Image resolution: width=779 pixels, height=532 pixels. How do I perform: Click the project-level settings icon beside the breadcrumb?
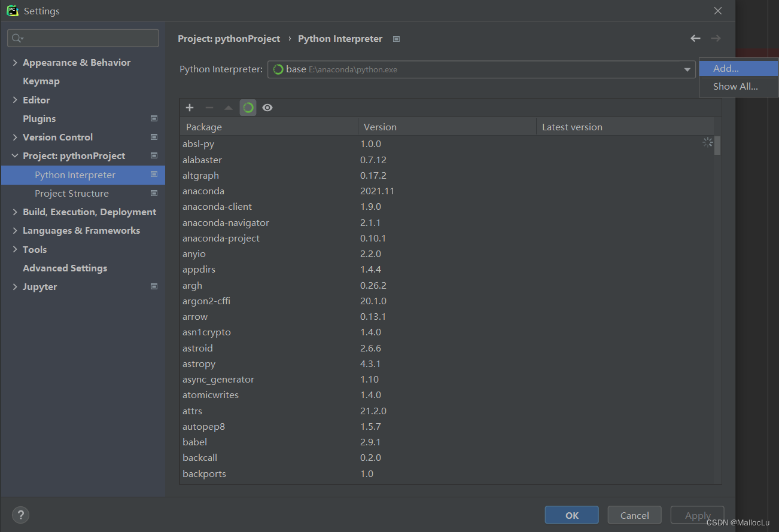pos(396,39)
